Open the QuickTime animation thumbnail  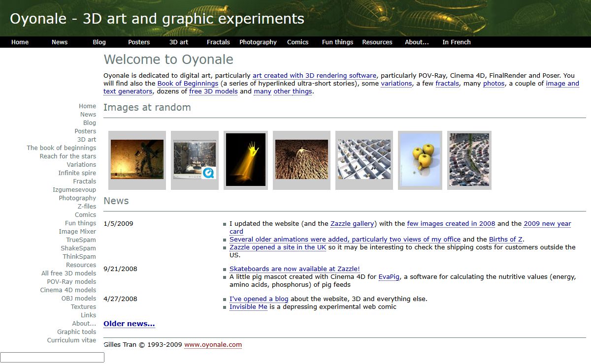click(x=195, y=159)
